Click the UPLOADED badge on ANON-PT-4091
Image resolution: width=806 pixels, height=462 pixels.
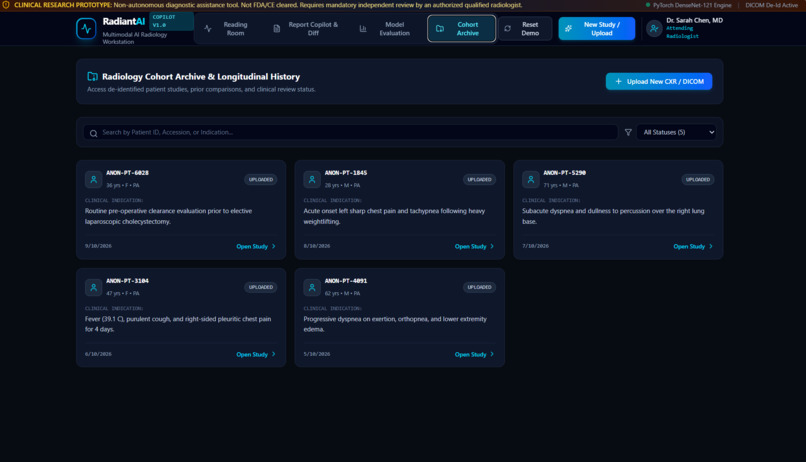tap(479, 287)
